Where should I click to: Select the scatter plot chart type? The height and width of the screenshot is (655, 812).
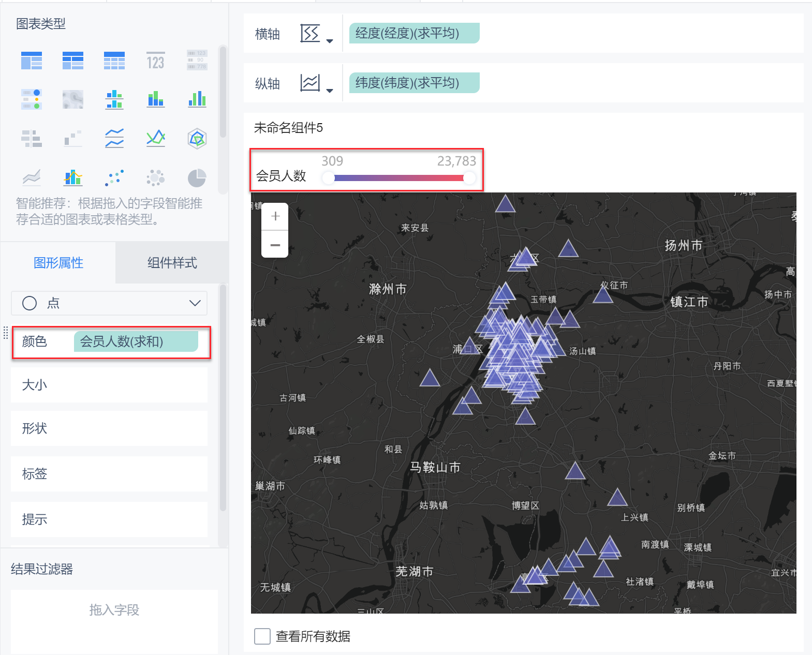pyautogui.click(x=114, y=177)
